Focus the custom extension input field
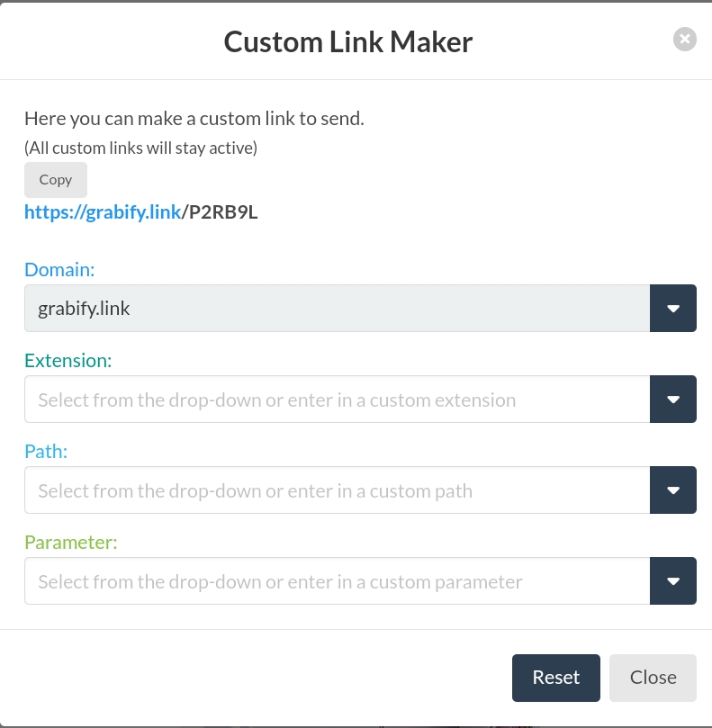 click(337, 400)
